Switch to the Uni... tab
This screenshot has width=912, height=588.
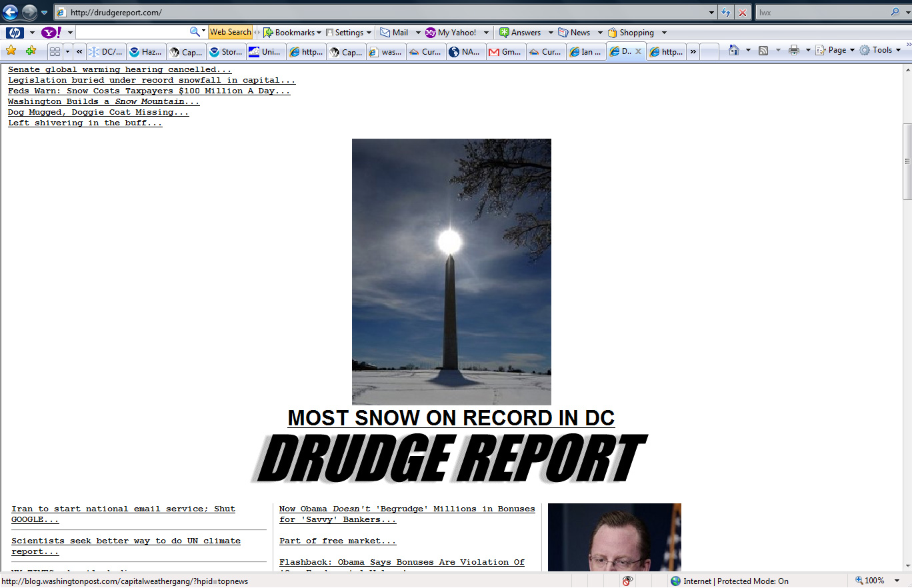265,51
